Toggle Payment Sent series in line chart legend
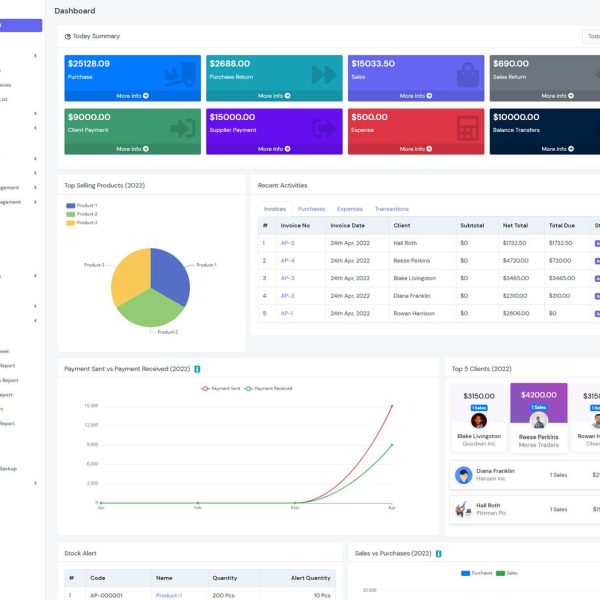 [x=221, y=388]
